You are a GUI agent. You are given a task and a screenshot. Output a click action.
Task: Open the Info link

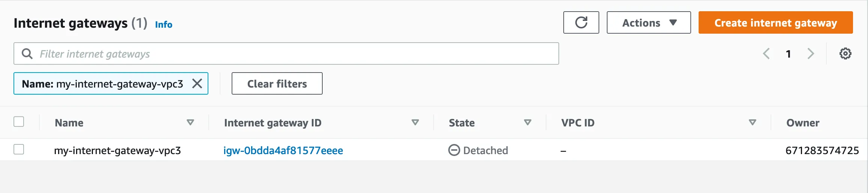tap(164, 25)
